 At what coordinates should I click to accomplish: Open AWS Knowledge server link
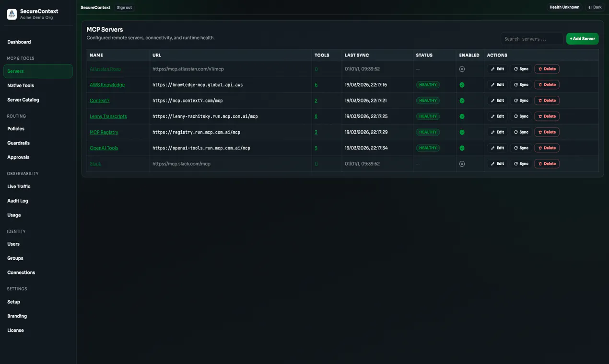pyautogui.click(x=107, y=85)
